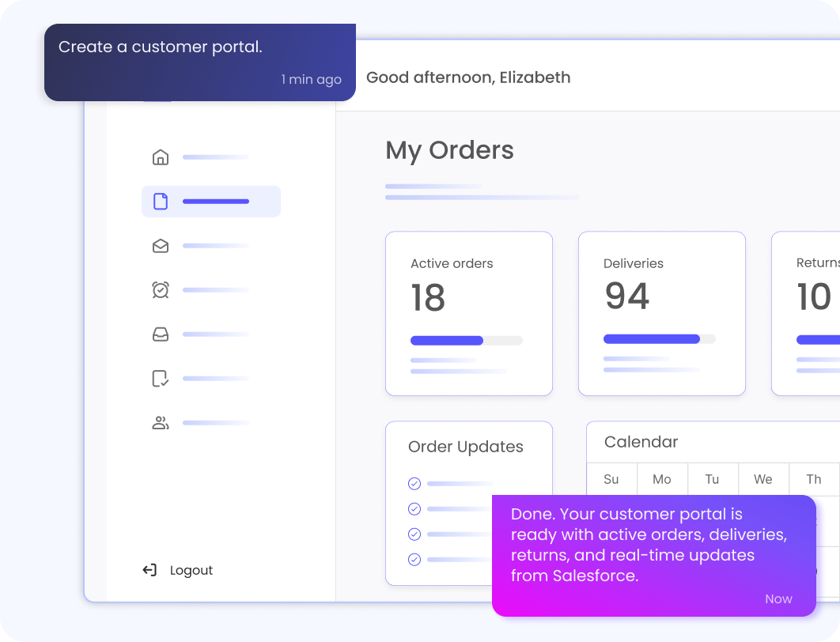Open the users group icon in sidebar
The image size is (840, 642).
tap(161, 422)
